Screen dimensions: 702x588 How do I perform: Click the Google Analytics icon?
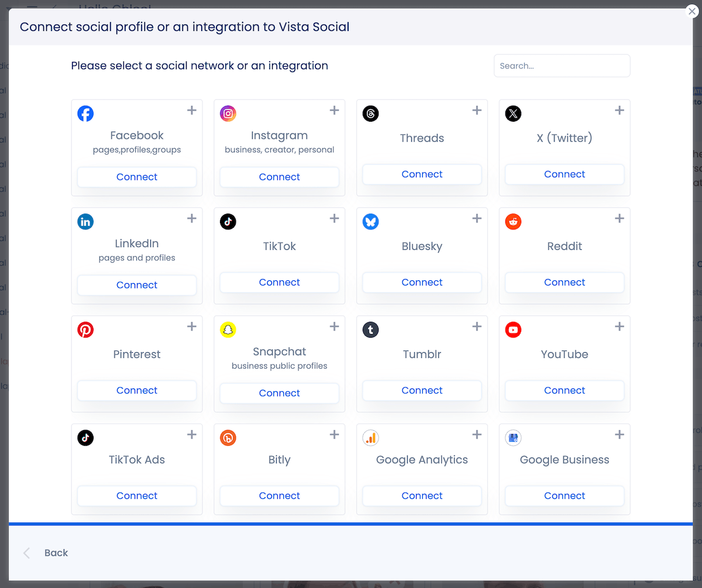[370, 438]
